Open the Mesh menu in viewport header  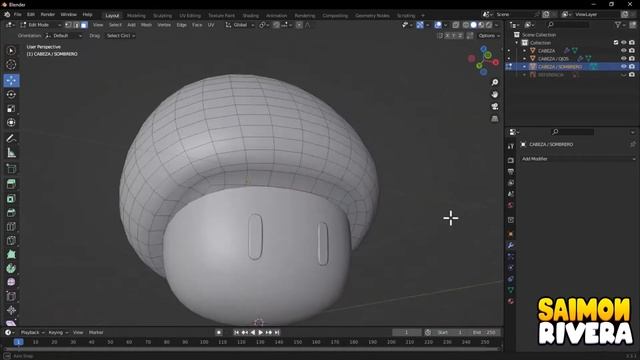pyautogui.click(x=146, y=25)
